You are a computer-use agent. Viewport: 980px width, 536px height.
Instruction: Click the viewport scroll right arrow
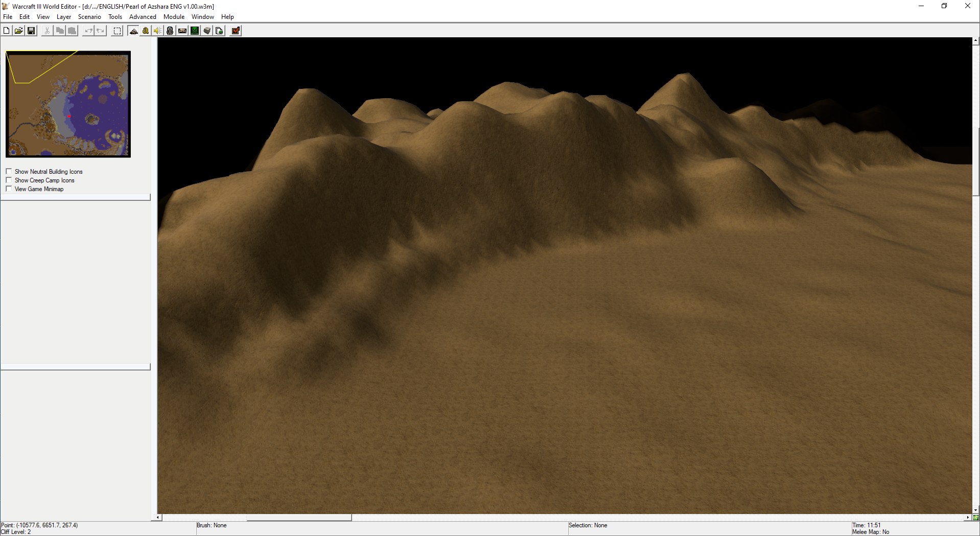tap(967, 518)
